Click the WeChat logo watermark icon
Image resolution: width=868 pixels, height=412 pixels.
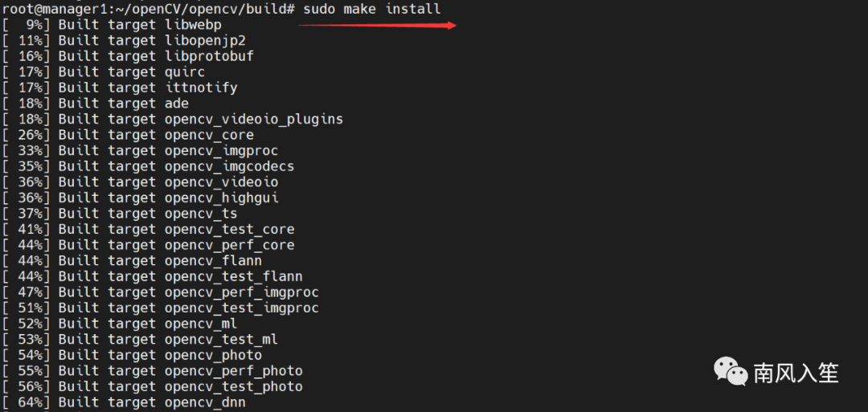[x=731, y=372]
